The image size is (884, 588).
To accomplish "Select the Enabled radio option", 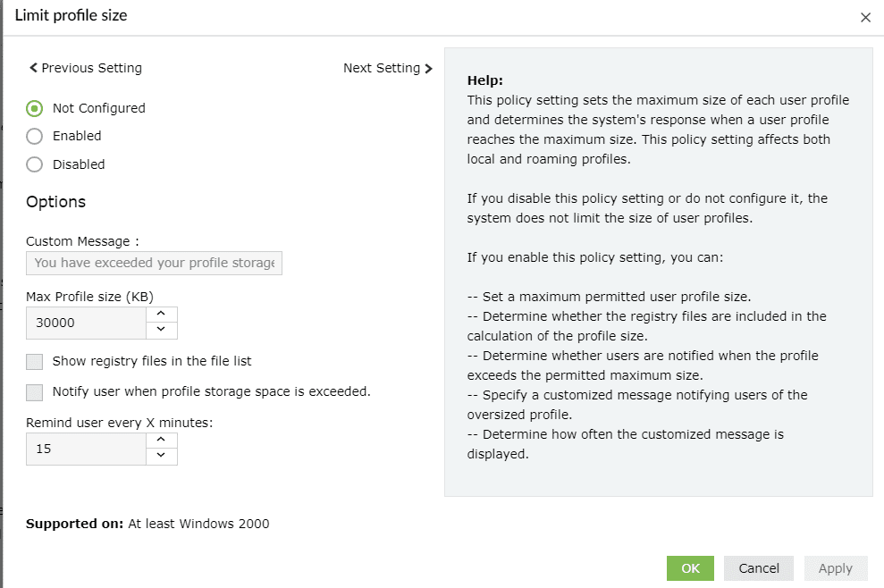I will (x=35, y=136).
